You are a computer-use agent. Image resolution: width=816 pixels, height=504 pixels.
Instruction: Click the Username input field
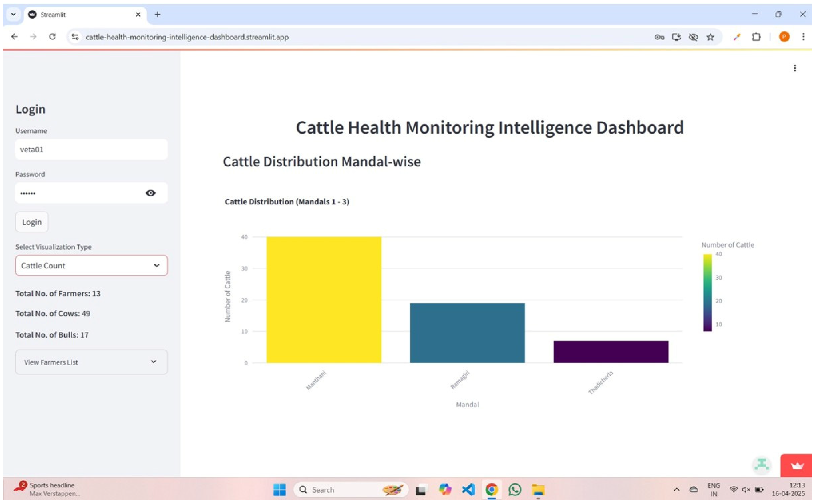(91, 150)
